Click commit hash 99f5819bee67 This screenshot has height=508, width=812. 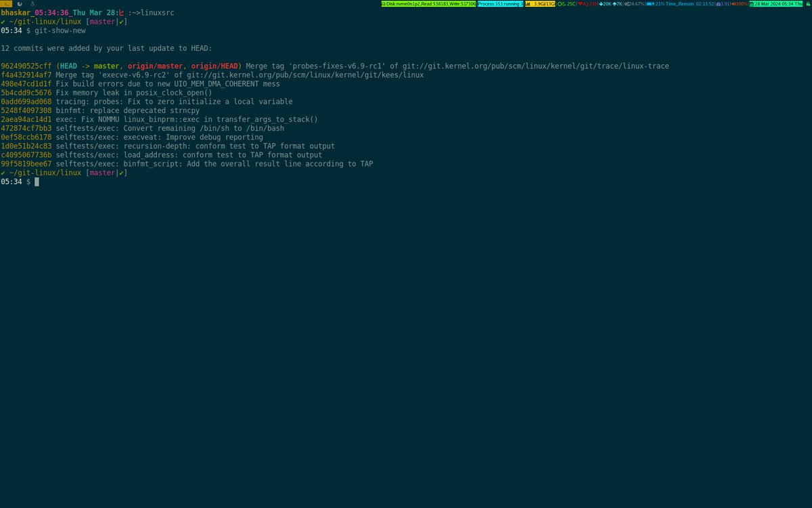pos(26,164)
